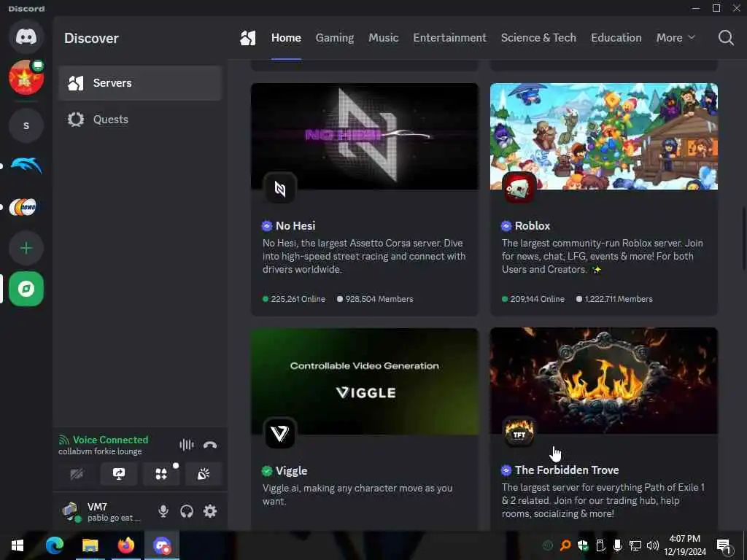Open the Windows Start menu

click(18, 545)
